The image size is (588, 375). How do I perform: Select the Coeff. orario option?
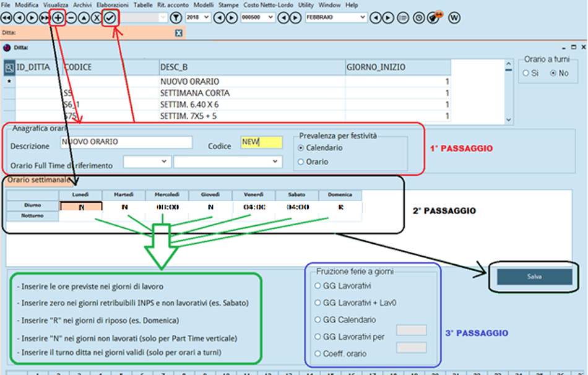point(318,353)
